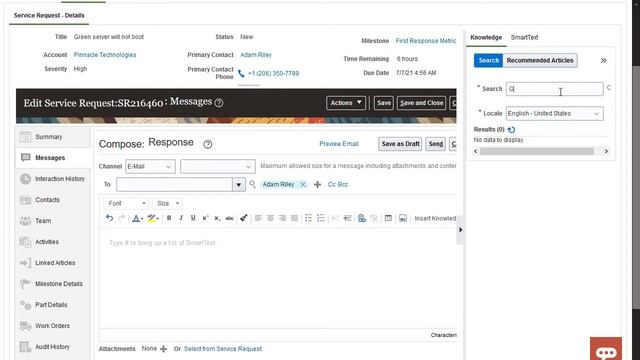Image resolution: width=640 pixels, height=360 pixels.
Task: Open the Font dropdown
Action: coord(126,203)
